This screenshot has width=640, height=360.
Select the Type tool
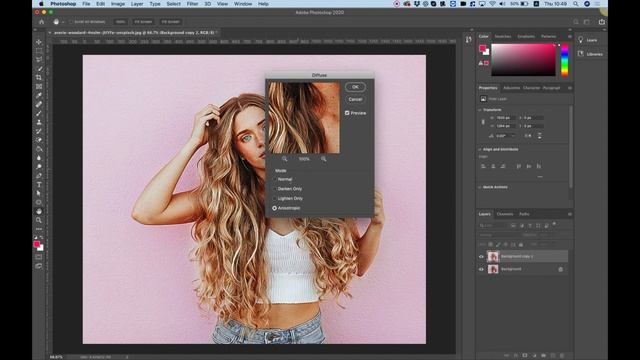tap(39, 184)
